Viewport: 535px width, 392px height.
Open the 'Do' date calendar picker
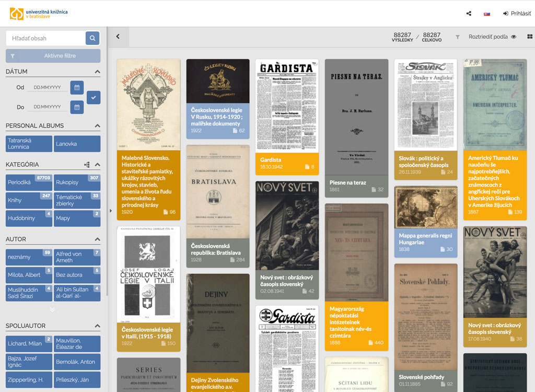(x=77, y=107)
